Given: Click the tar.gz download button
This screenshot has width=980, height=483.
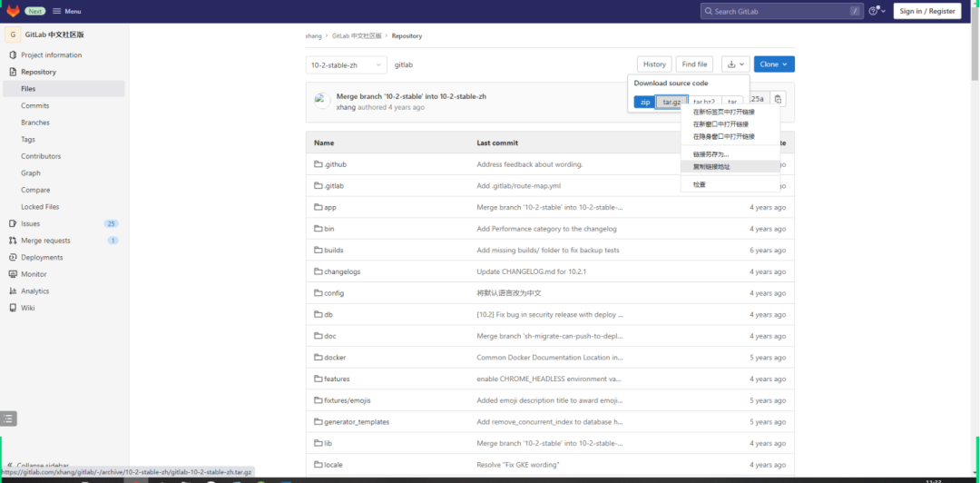Looking at the screenshot, I should tap(671, 102).
